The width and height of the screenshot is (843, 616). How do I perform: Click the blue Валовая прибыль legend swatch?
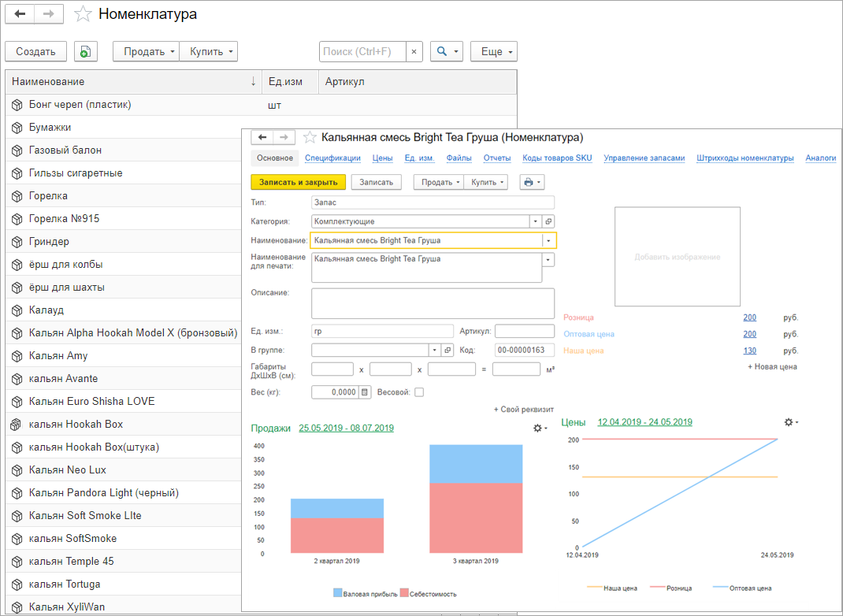coord(338,593)
